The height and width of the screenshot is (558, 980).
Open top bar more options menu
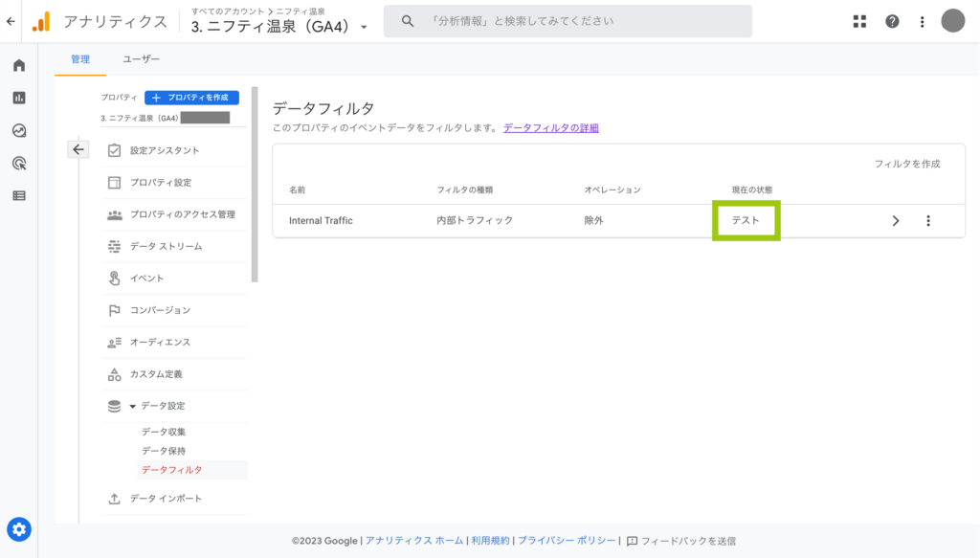[x=922, y=21]
